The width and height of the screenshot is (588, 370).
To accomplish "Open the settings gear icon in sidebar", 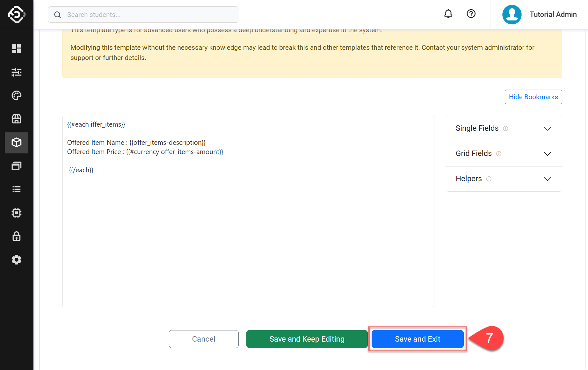I will tap(17, 260).
